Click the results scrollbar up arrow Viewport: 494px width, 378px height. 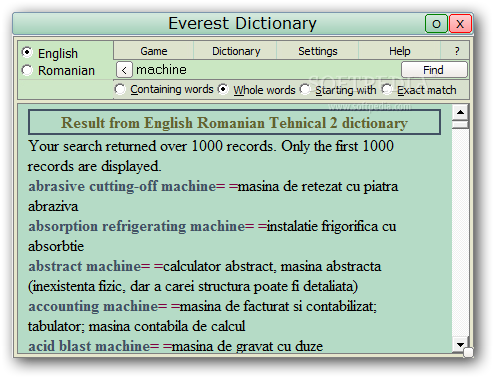coord(461,112)
